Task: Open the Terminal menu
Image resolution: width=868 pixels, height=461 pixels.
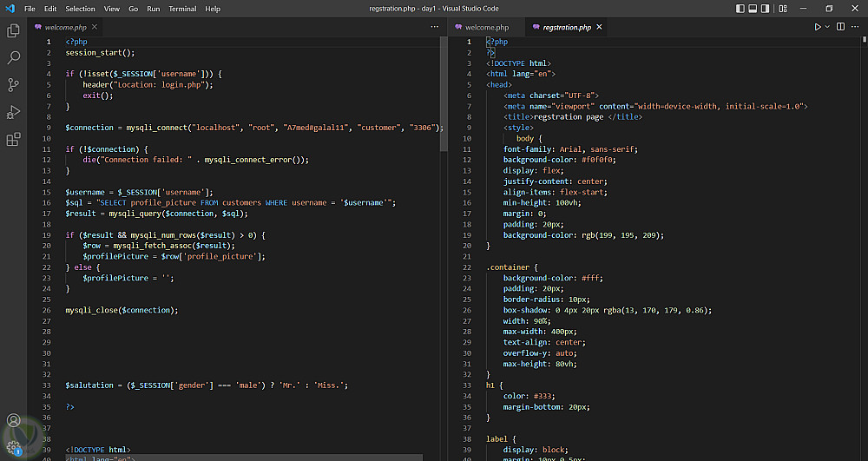Action: (182, 9)
